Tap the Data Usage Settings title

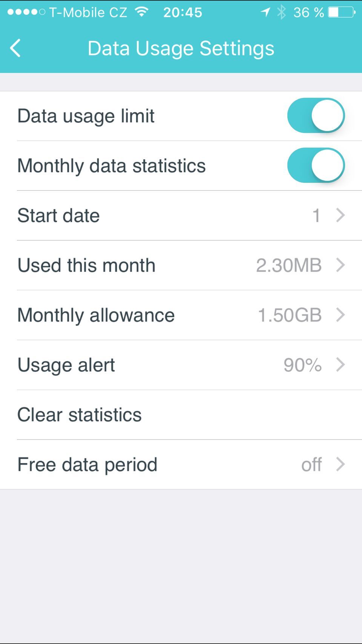coord(181,48)
